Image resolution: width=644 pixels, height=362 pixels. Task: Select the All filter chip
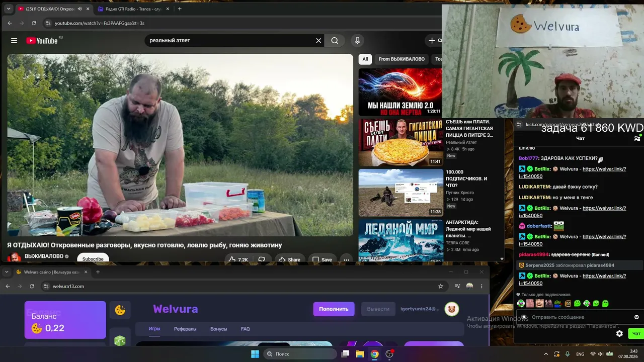[365, 59]
